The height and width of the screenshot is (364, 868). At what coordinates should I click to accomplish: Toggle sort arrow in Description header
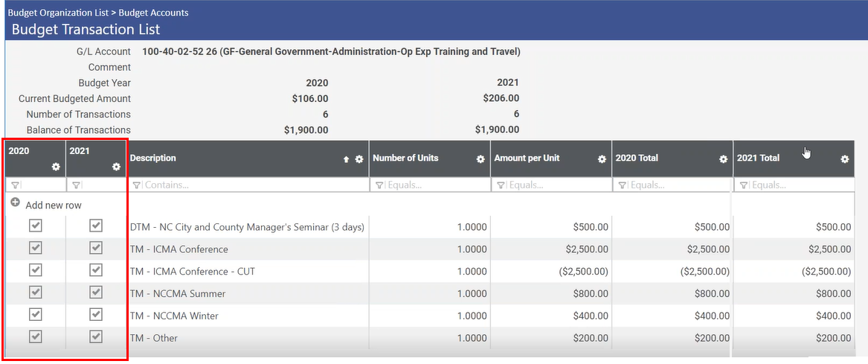coord(346,159)
